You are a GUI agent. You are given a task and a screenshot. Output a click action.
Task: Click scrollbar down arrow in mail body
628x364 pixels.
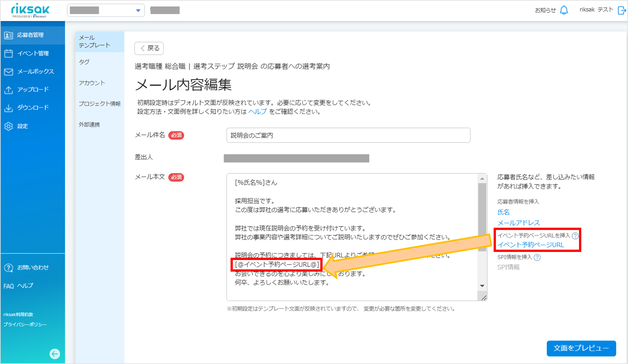pos(482,286)
